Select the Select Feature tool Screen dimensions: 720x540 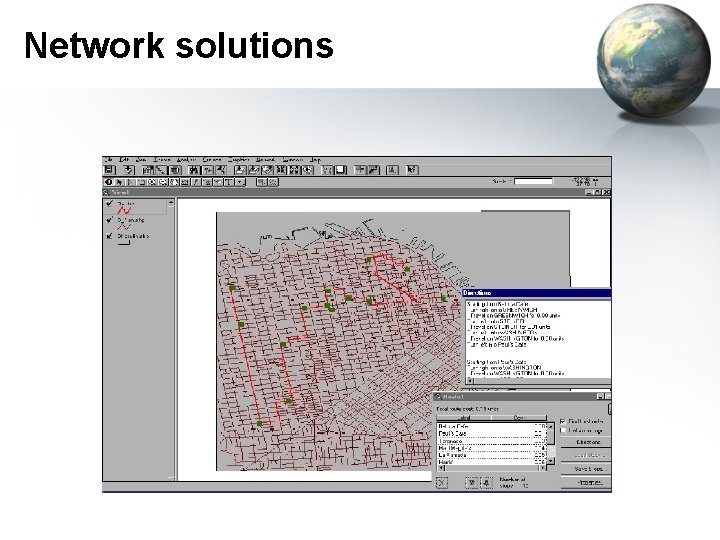(x=141, y=182)
